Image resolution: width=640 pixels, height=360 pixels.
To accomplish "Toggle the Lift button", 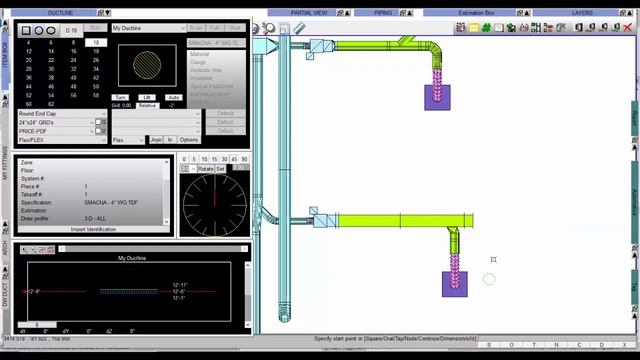I will pyautogui.click(x=147, y=98).
